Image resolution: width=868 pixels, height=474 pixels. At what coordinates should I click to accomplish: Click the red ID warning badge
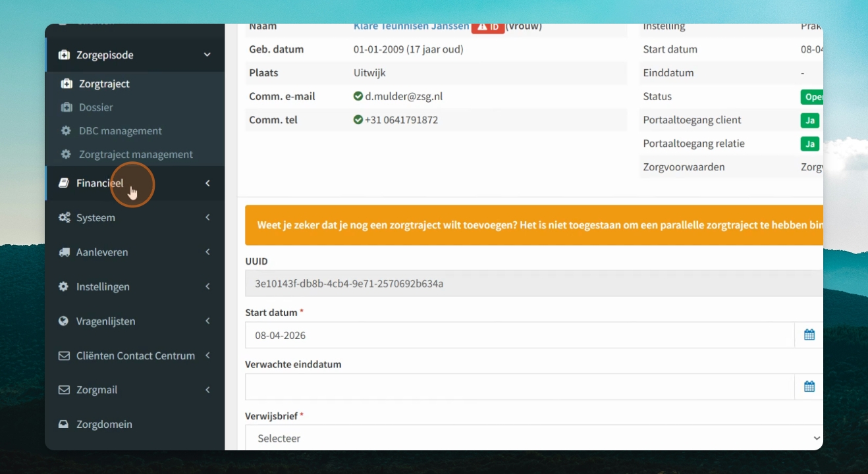pos(488,26)
